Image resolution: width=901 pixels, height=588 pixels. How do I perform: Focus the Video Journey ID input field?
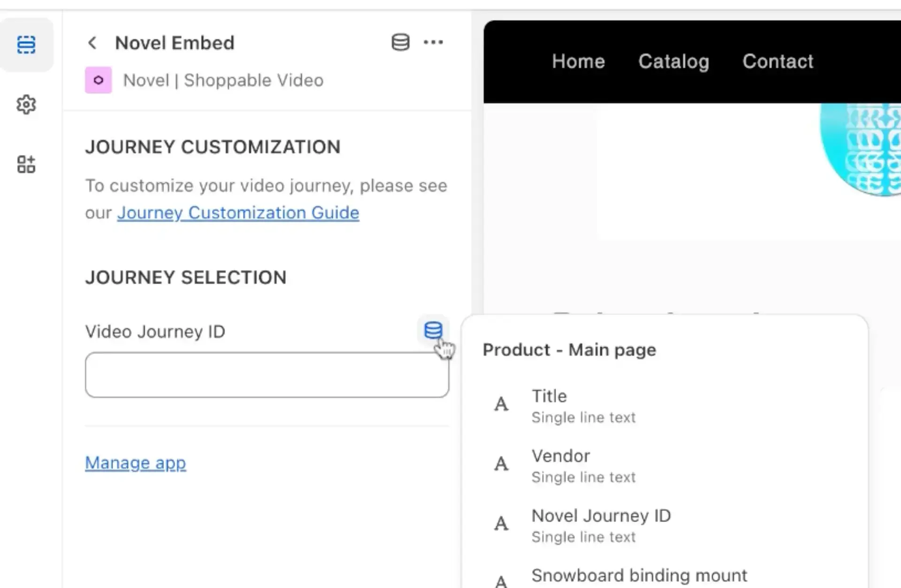267,375
